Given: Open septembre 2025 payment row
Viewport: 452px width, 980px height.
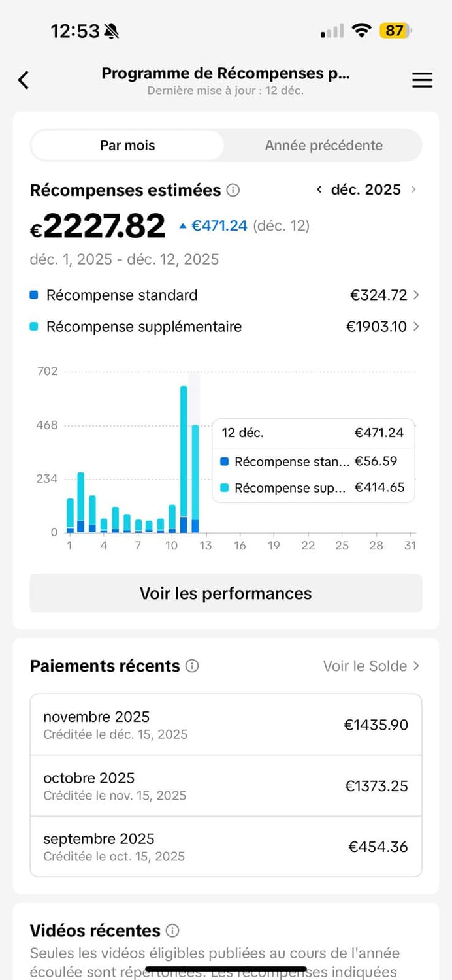Looking at the screenshot, I should tap(226, 847).
